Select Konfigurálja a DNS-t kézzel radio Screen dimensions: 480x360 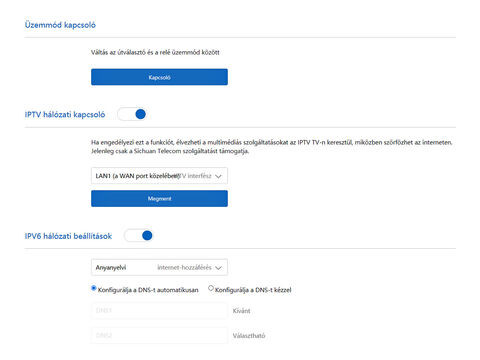(x=211, y=288)
